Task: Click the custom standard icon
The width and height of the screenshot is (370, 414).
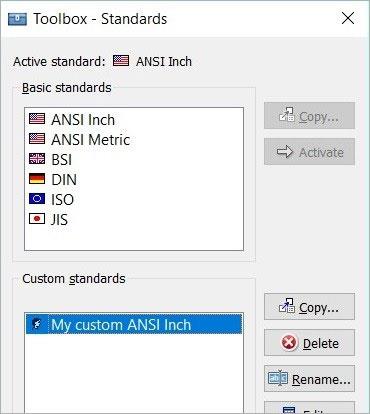Action: pyautogui.click(x=37, y=324)
